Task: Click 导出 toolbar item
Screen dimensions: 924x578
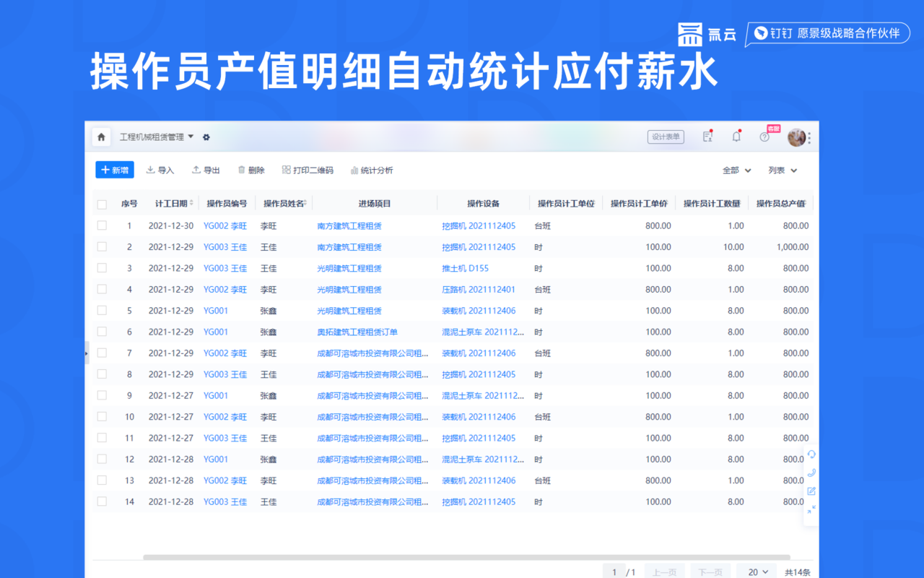Action: [206, 171]
